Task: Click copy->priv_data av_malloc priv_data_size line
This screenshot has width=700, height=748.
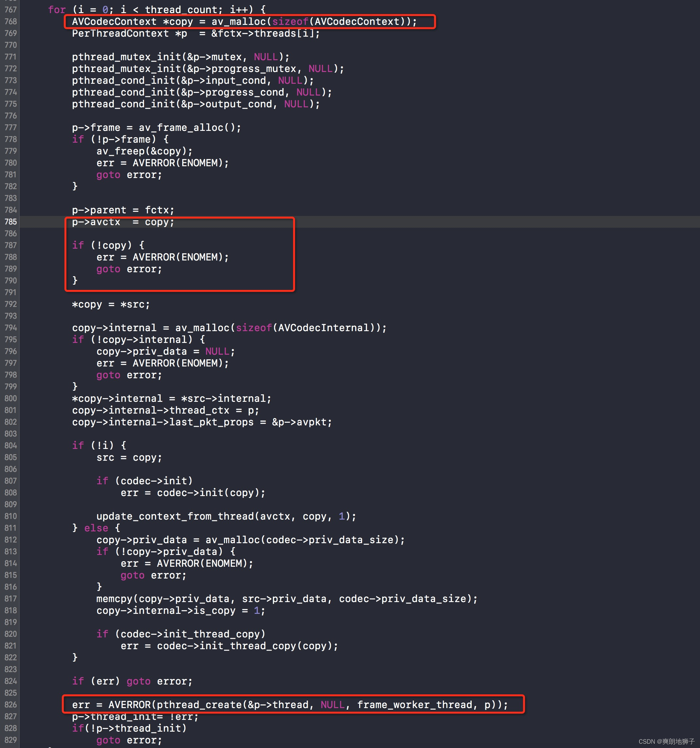Action: coord(251,540)
